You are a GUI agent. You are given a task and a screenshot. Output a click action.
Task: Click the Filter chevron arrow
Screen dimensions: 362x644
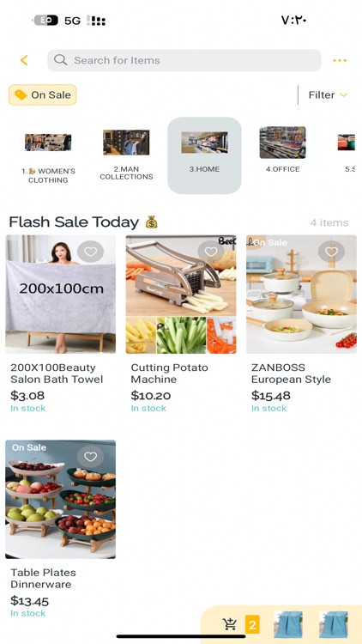(x=343, y=94)
